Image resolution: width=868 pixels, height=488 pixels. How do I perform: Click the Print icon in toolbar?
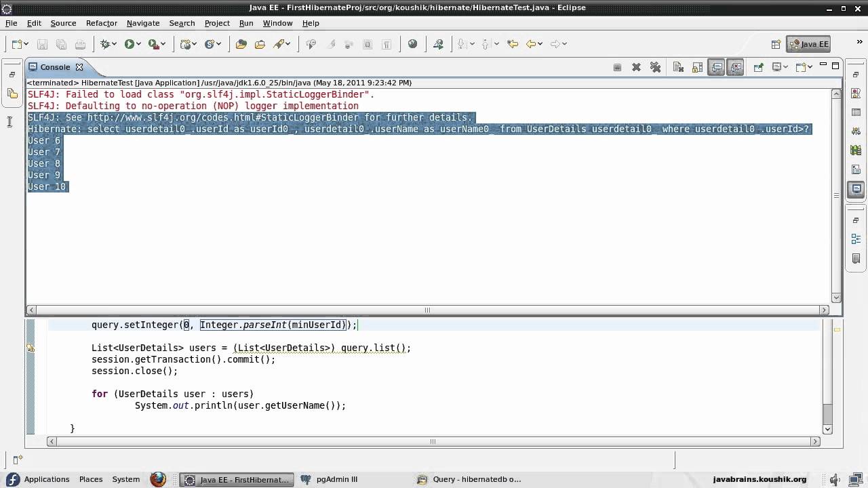(80, 44)
